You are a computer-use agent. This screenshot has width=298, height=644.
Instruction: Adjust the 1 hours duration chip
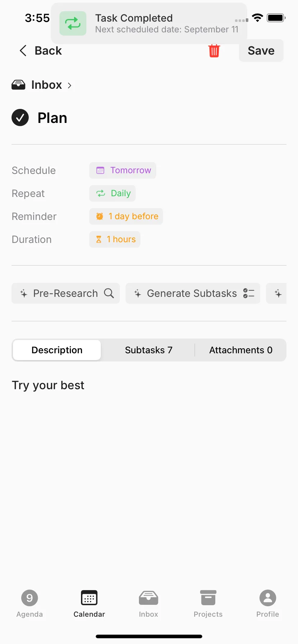[x=115, y=239]
